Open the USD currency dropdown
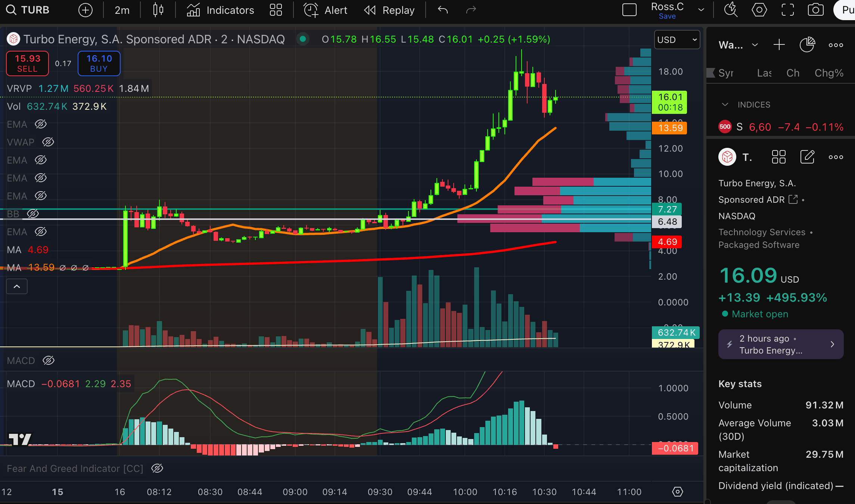Screen dimensions: 855x504 (x=677, y=40)
